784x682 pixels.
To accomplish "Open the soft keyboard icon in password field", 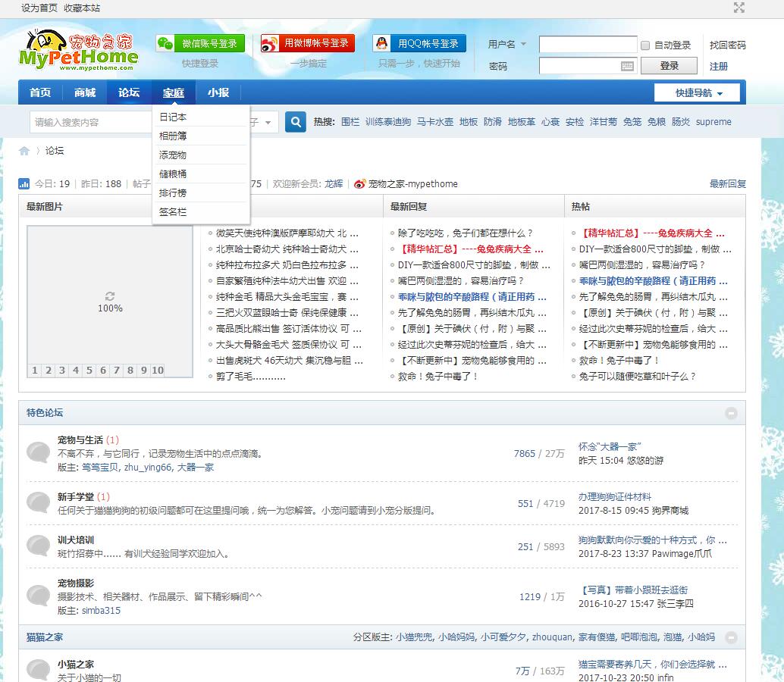I will [627, 66].
